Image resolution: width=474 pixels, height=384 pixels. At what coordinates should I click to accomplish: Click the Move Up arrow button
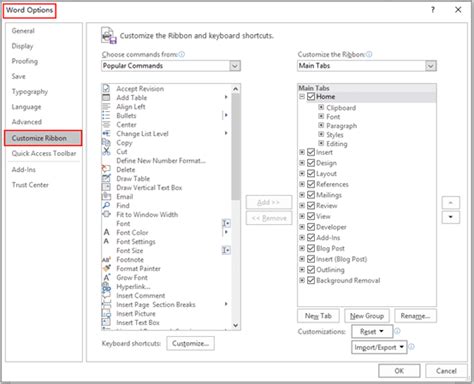click(x=451, y=203)
